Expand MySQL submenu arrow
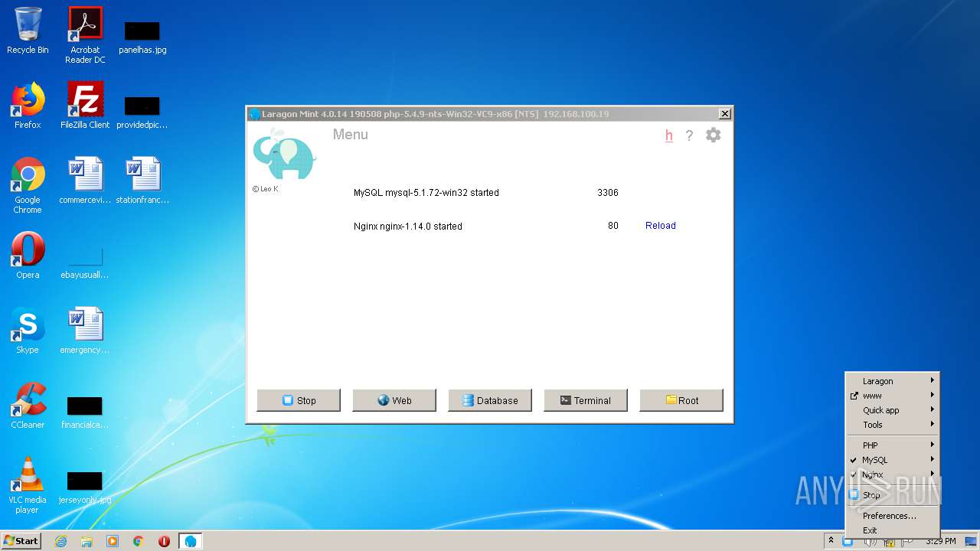The width and height of the screenshot is (980, 551). [x=933, y=459]
